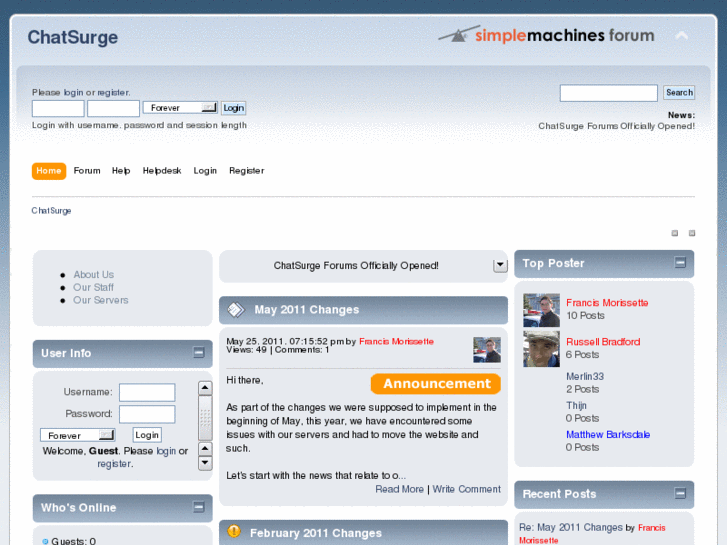Click the scroll down arrow at the bottom of User Info
Screen dimensions: 727x545
pos(205,463)
